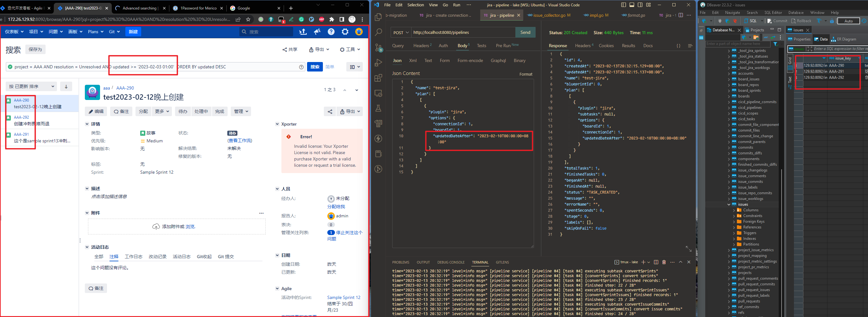The height and width of the screenshot is (317, 868).
Task: Click the Sample Sprint 12 link under Agile
Action: (344, 297)
